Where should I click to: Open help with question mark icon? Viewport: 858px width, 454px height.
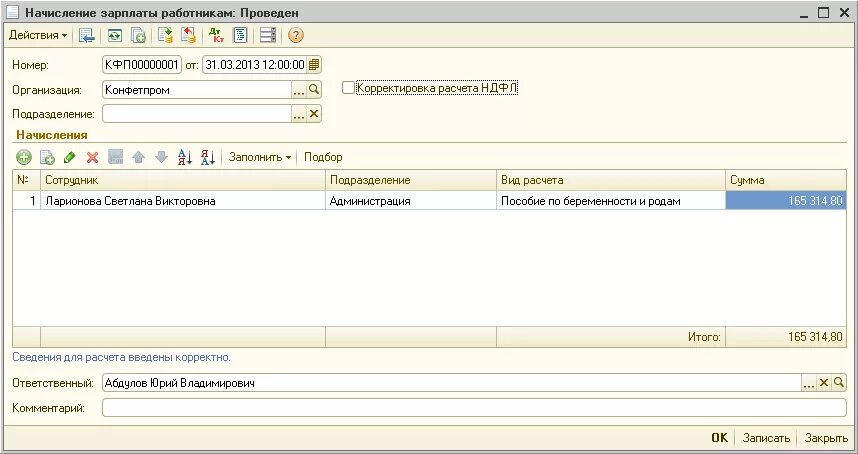(x=295, y=36)
